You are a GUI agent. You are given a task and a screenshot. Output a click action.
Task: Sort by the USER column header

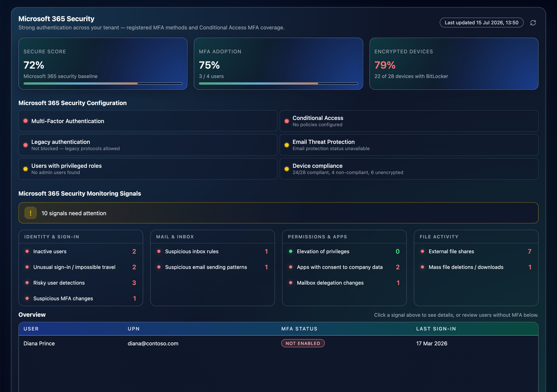[31, 329]
